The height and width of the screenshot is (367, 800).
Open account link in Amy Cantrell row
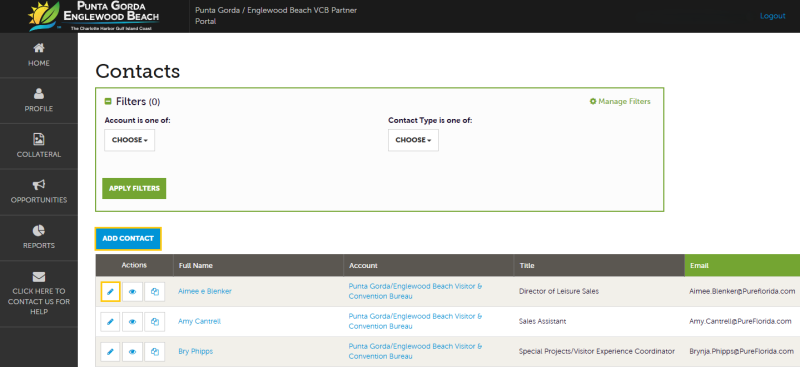[415, 322]
